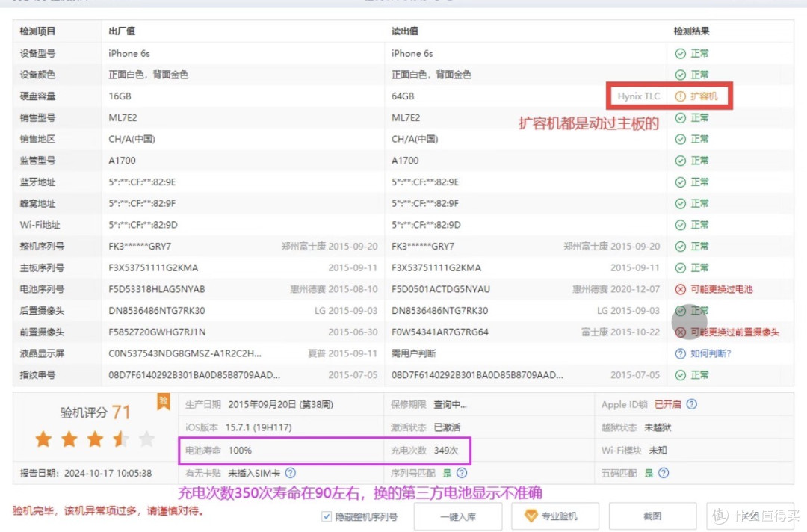807x532 pixels.
Task: Click the 惠州德赛 2020-12-07 battery date
Action: [616, 290]
